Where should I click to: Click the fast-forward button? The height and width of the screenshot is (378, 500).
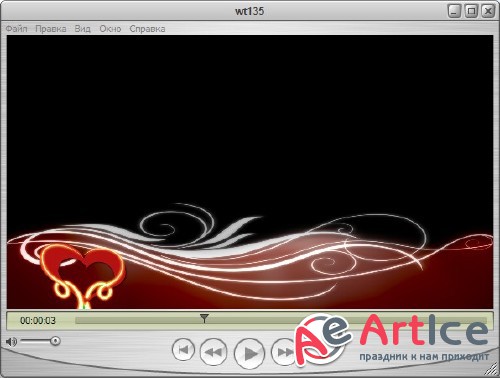pyautogui.click(x=284, y=352)
